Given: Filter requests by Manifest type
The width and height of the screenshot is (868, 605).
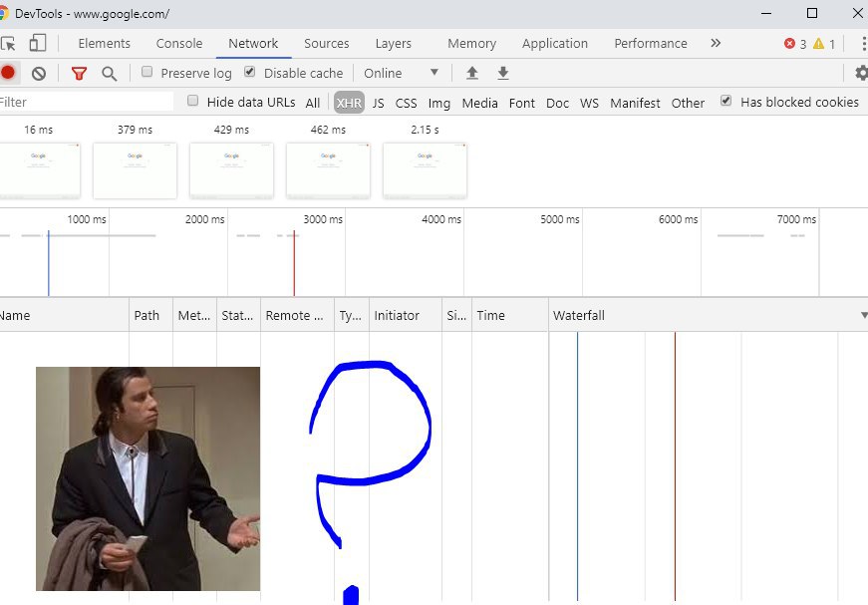Looking at the screenshot, I should coord(635,103).
